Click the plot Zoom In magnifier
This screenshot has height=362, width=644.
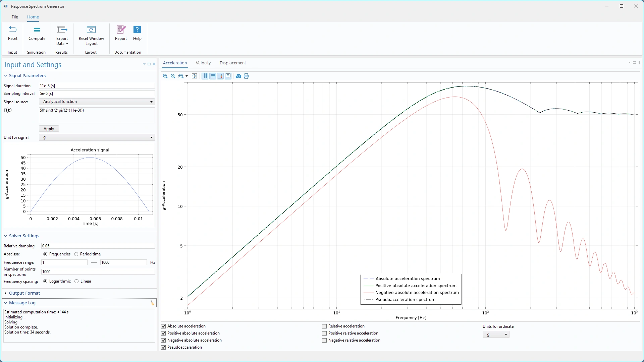[x=165, y=76]
